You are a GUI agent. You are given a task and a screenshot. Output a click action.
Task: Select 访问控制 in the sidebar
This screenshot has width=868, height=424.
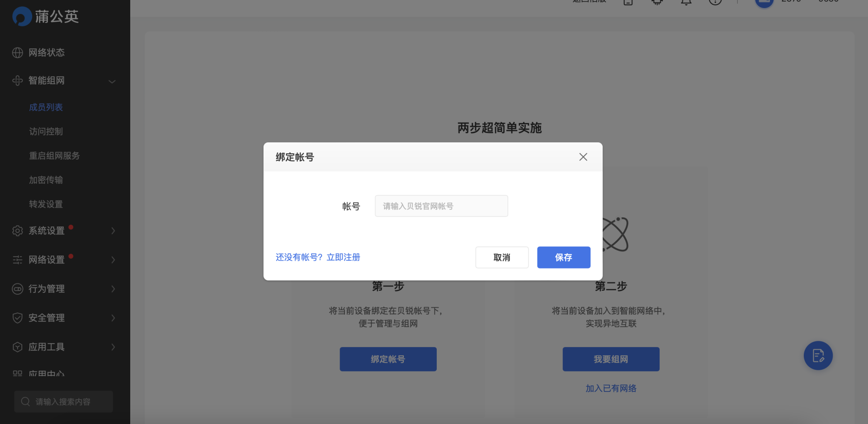(x=46, y=131)
